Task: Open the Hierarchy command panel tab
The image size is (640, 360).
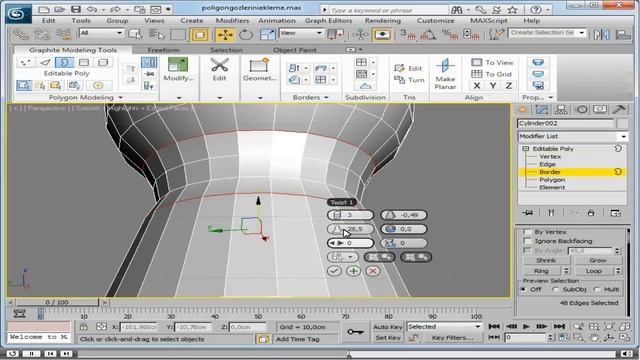Action: coord(561,109)
